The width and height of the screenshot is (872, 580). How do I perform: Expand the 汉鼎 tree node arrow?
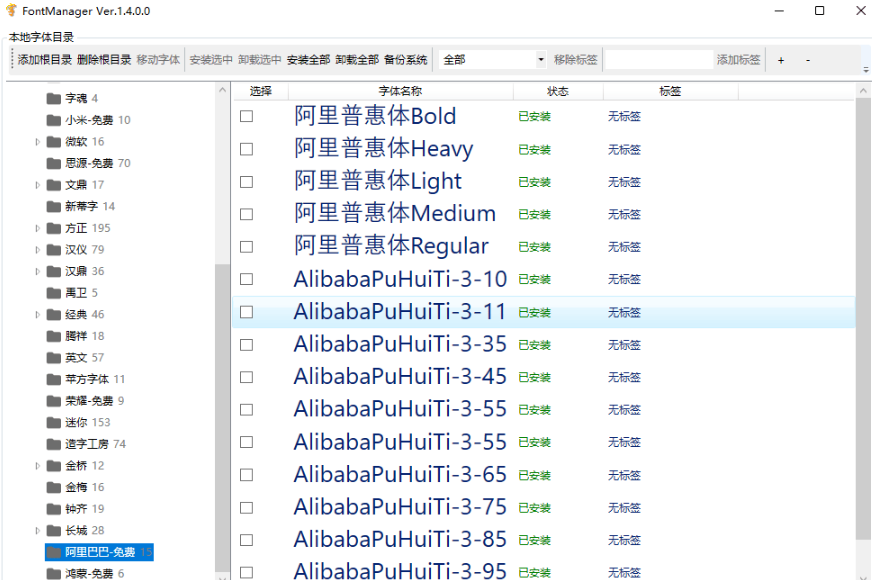click(x=37, y=271)
